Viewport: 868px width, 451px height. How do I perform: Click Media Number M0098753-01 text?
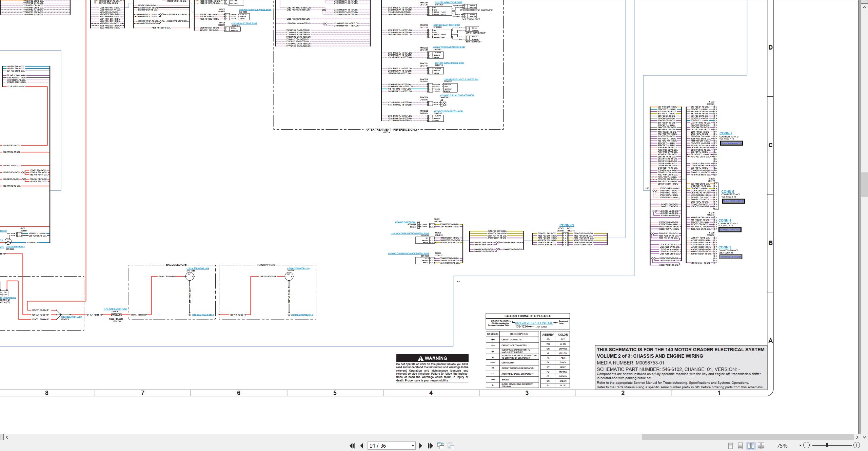pos(631,363)
